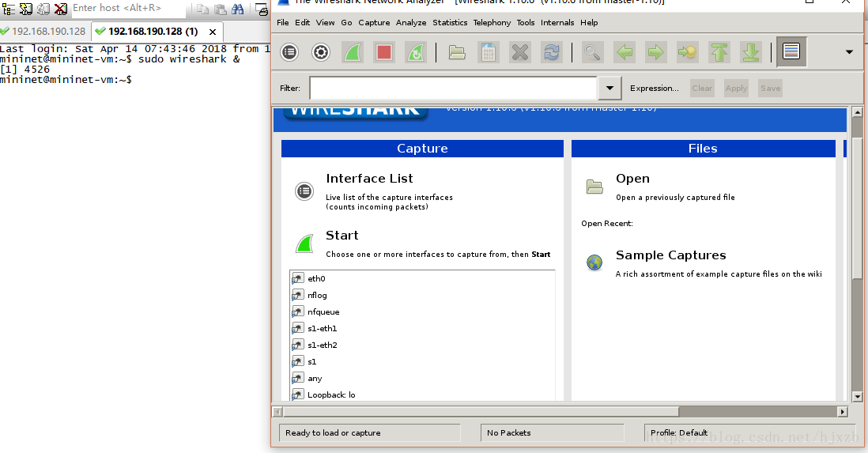The width and height of the screenshot is (868, 453).
Task: Click the Sample Captures globe icon
Action: tap(594, 262)
